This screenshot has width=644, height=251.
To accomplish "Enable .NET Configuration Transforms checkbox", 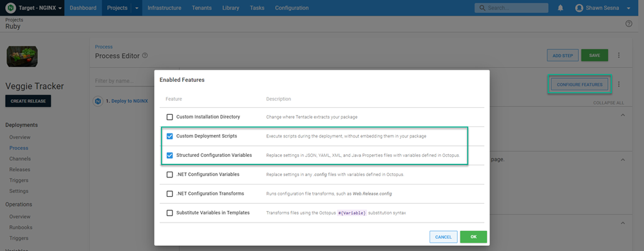I will click(169, 194).
